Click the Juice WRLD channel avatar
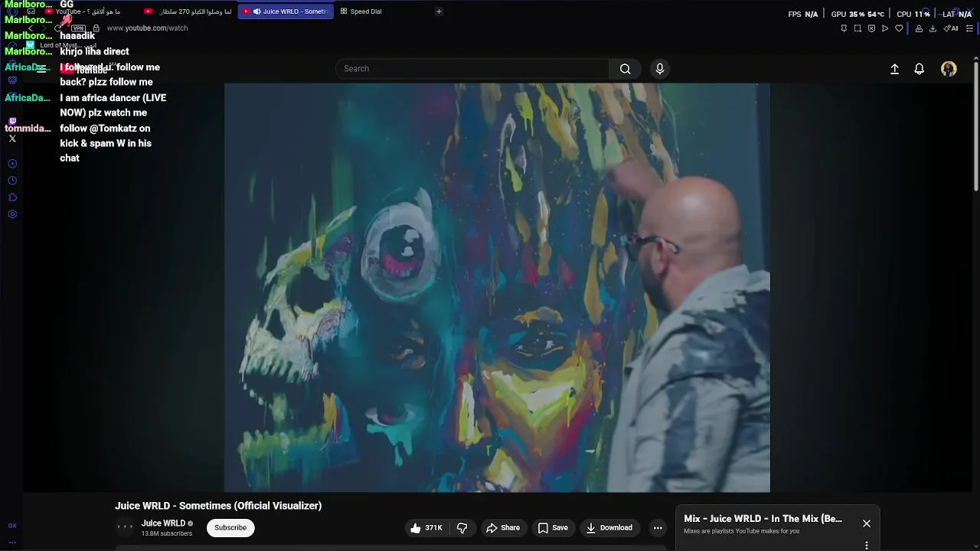The height and width of the screenshot is (551, 980). coord(125,527)
